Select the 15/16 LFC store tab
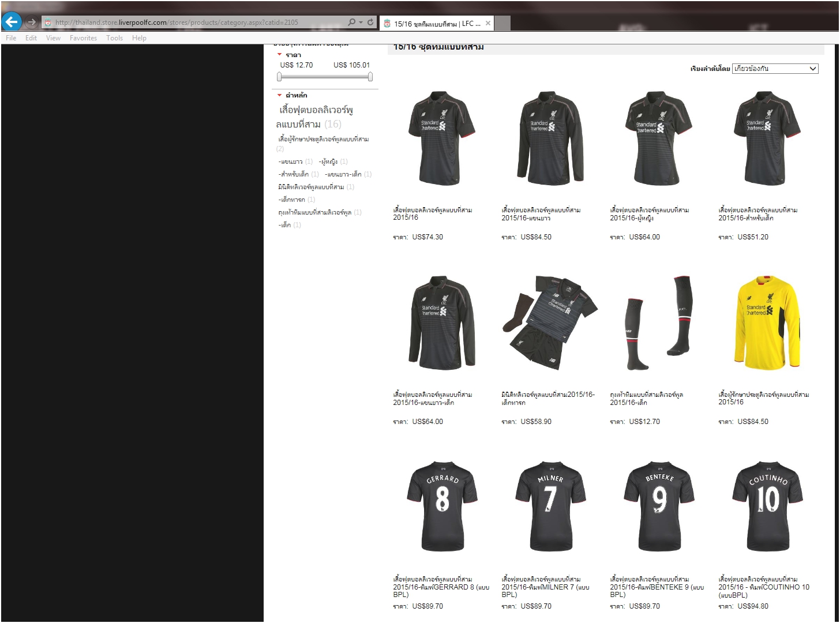 [x=437, y=24]
